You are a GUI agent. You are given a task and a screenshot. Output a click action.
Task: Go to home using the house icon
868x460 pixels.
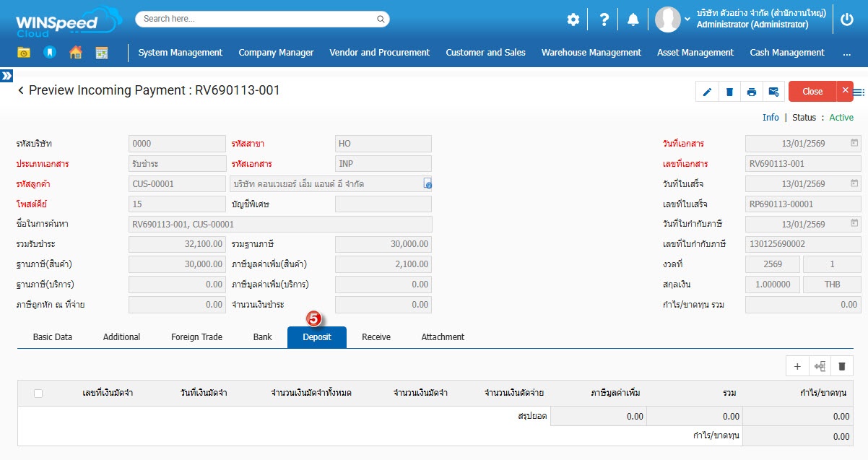(75, 53)
